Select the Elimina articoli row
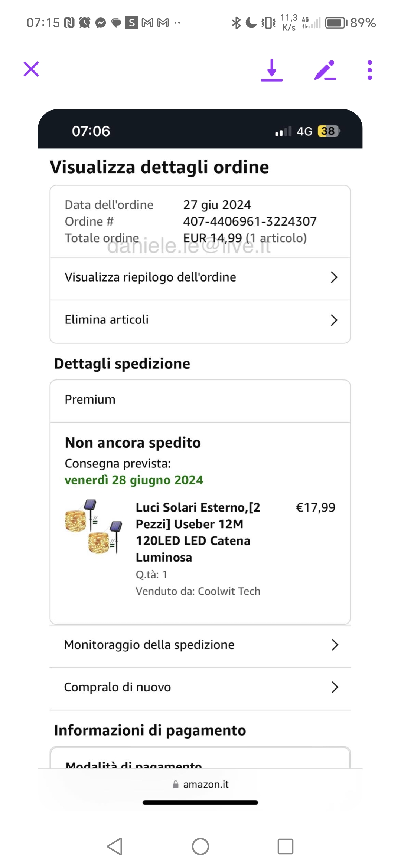 click(107, 320)
